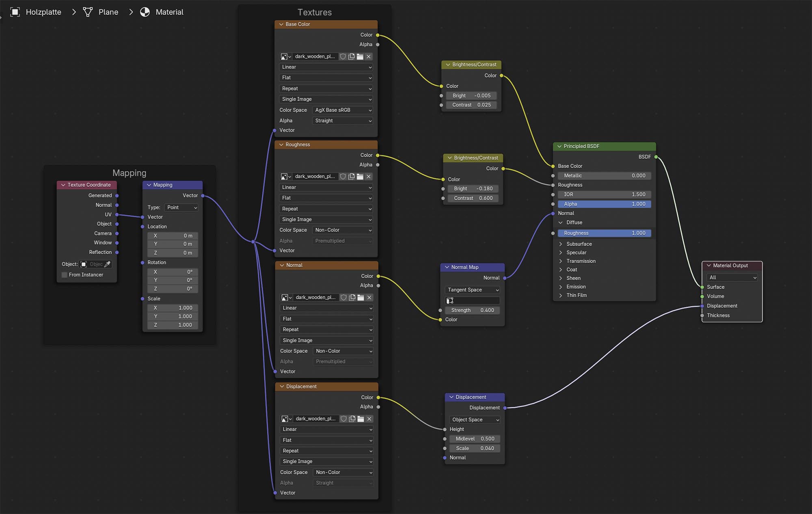The image size is (812, 514).
Task: Enable the From Instancer checkbox
Action: [x=64, y=274]
